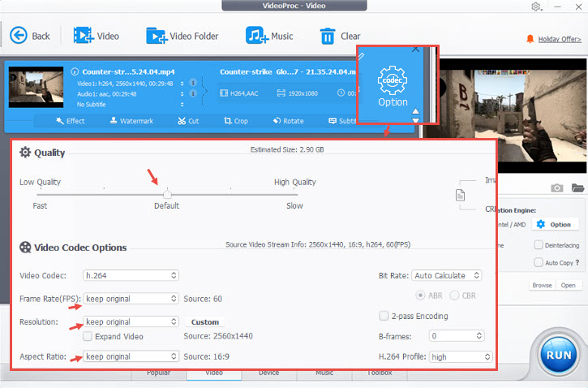Click the video info circle icon
The width and height of the screenshot is (588, 388).
(75, 71)
